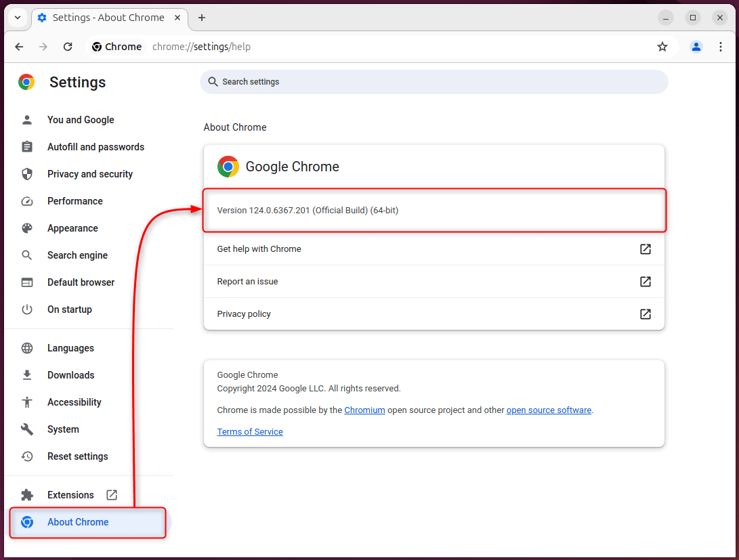Click the Performance gauge icon
739x560 pixels.
pos(27,201)
